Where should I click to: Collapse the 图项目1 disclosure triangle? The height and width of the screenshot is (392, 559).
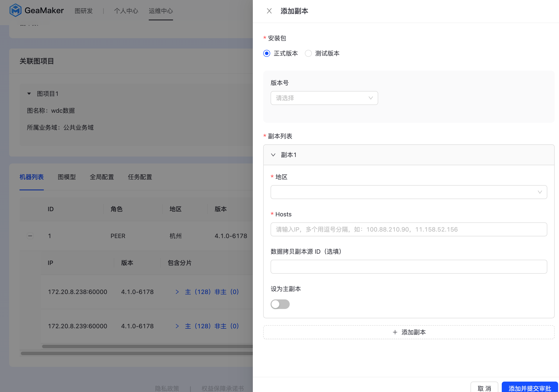click(x=29, y=94)
